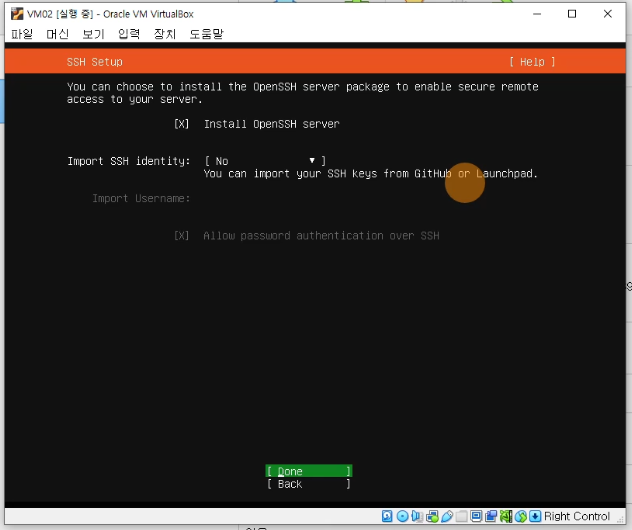
Task: Click the Import SSH identity label
Action: tap(129, 161)
